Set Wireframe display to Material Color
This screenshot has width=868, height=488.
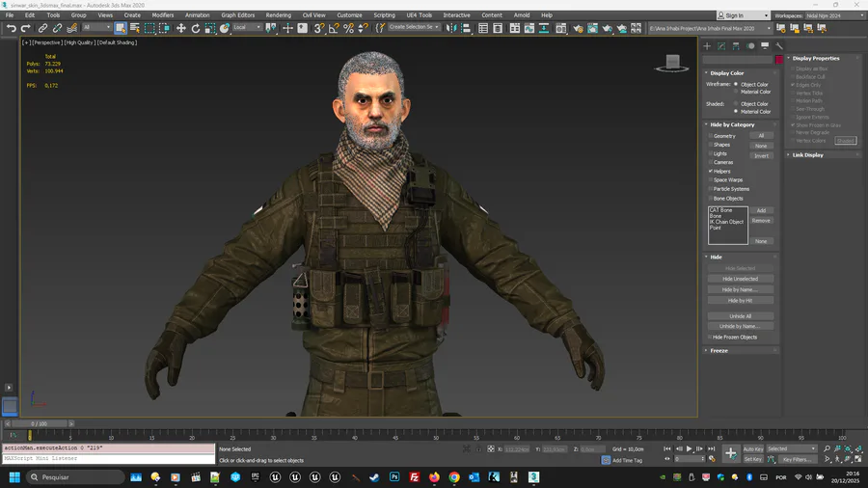point(736,92)
